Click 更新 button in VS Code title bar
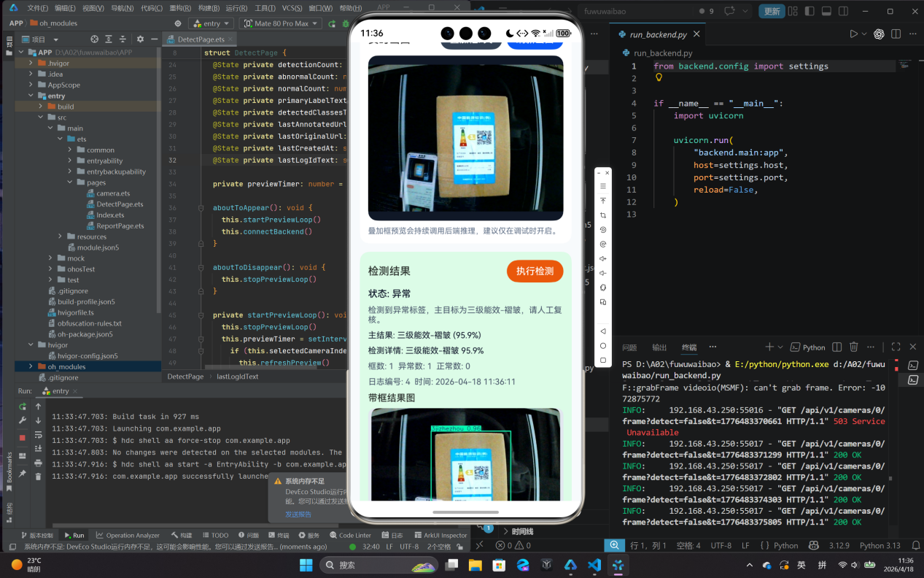This screenshot has height=578, width=924. point(772,11)
